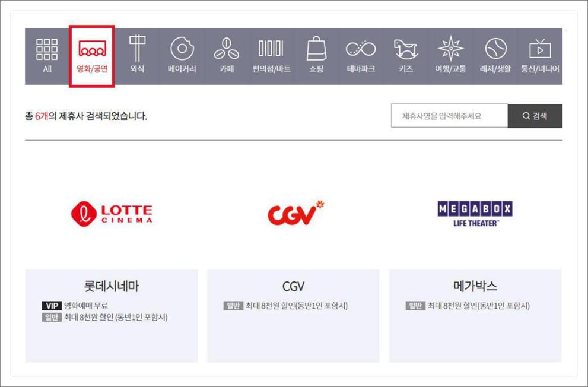This screenshot has height=387, width=588.
Task: Click the 메가박스 card title
Action: (x=475, y=286)
